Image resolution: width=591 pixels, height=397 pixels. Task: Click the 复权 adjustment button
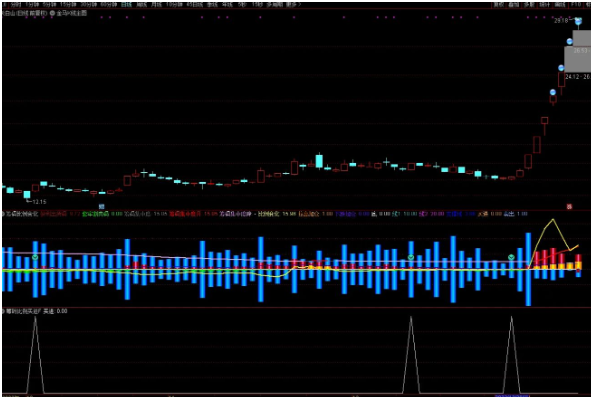coord(499,5)
